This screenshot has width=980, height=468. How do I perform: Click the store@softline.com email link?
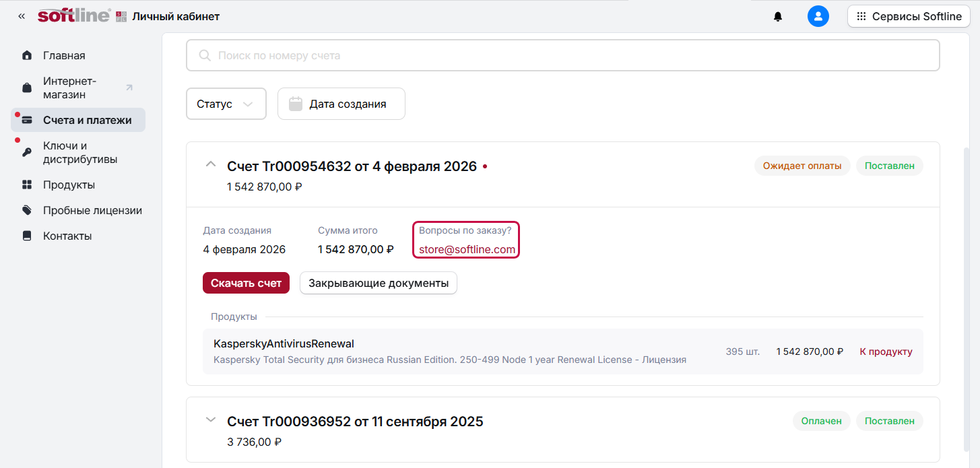(467, 249)
